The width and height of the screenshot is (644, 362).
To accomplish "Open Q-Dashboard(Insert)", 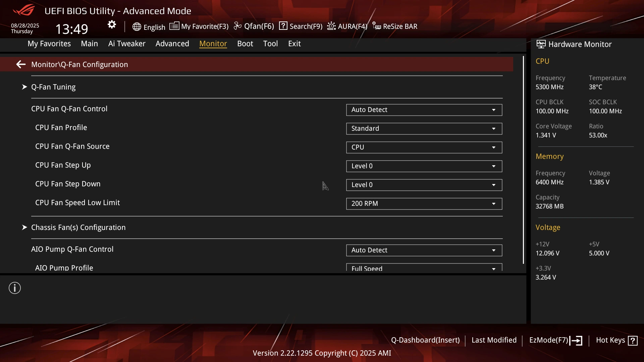I will click(x=425, y=340).
